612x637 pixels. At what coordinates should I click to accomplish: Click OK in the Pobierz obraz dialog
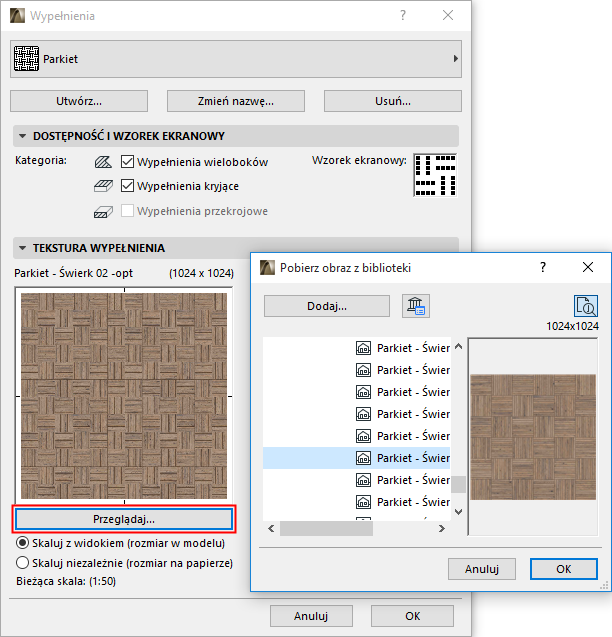tap(564, 569)
